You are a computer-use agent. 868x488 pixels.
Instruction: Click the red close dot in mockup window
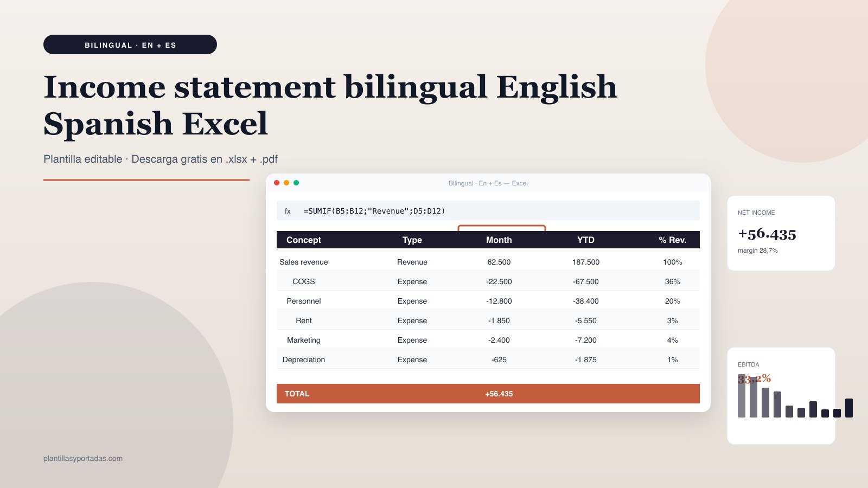pyautogui.click(x=277, y=183)
